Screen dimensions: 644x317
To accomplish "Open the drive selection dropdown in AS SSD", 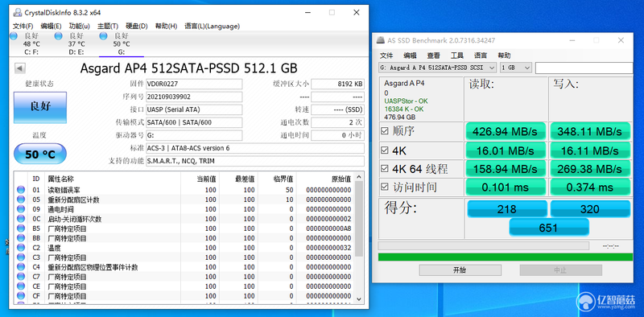I will [x=437, y=68].
